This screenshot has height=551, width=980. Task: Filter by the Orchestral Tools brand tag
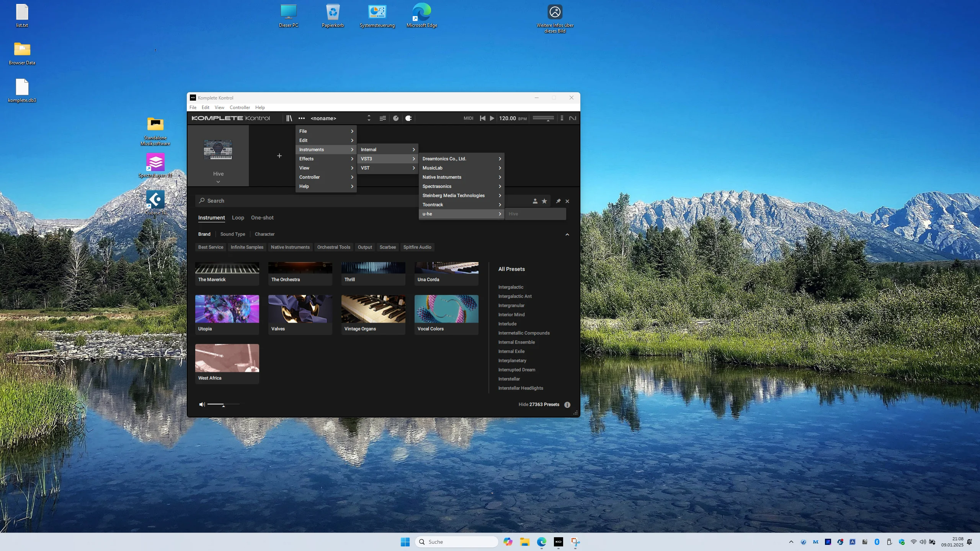[334, 247]
